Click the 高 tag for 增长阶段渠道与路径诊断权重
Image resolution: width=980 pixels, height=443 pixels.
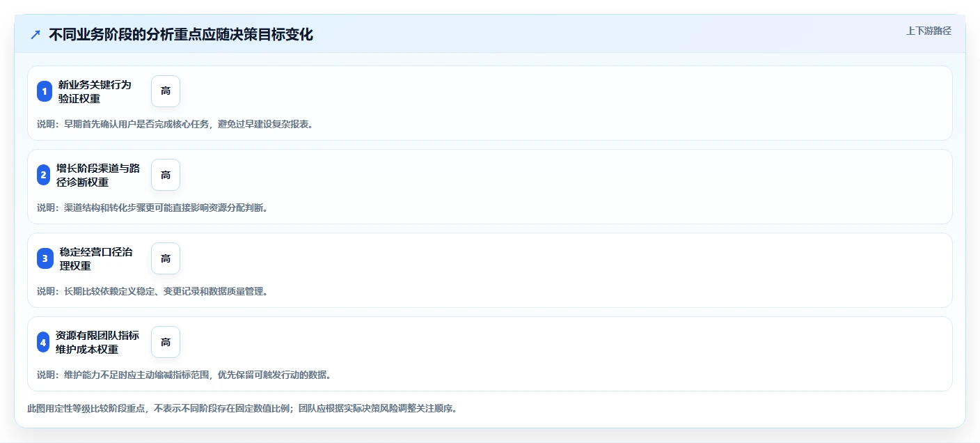click(x=166, y=175)
